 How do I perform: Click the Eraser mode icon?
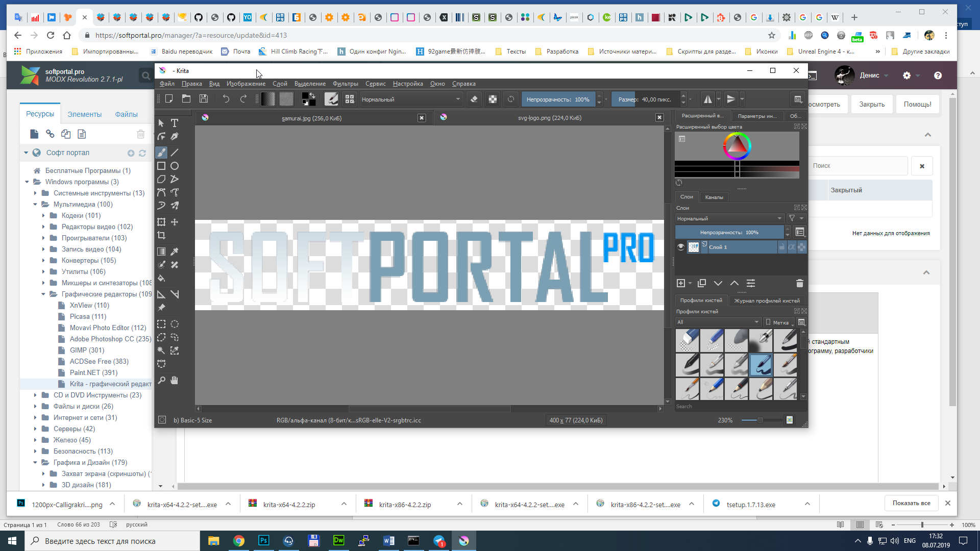tap(474, 99)
